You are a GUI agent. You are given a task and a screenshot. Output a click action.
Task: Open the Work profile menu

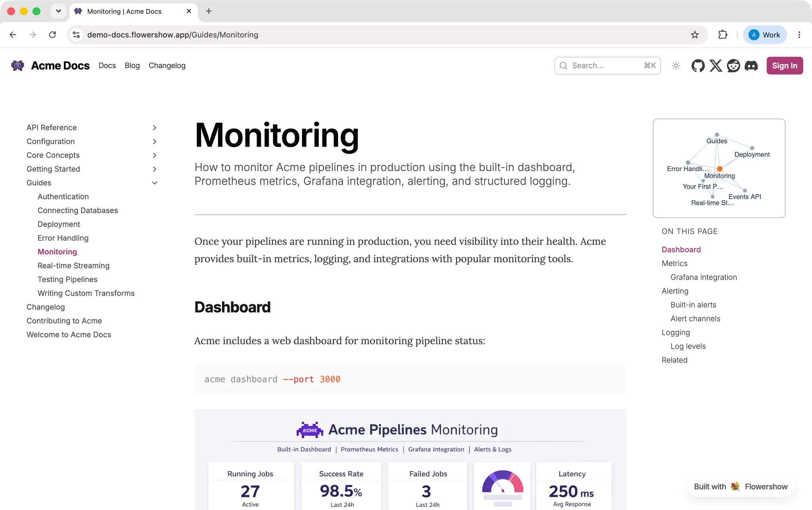coord(765,35)
